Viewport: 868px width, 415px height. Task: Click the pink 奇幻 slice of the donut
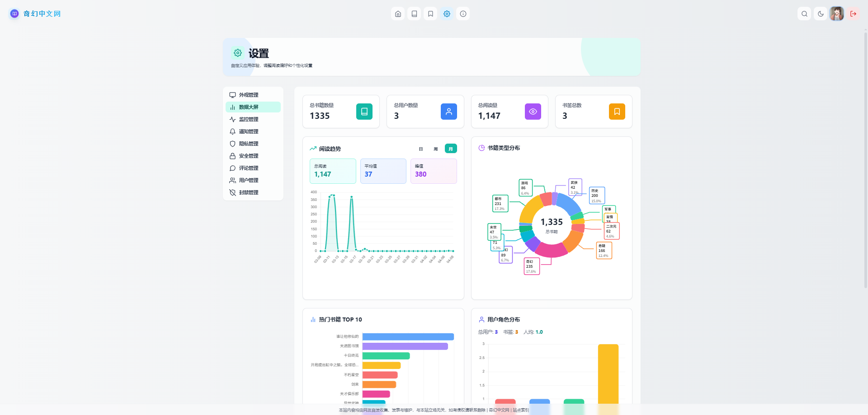[x=551, y=250]
